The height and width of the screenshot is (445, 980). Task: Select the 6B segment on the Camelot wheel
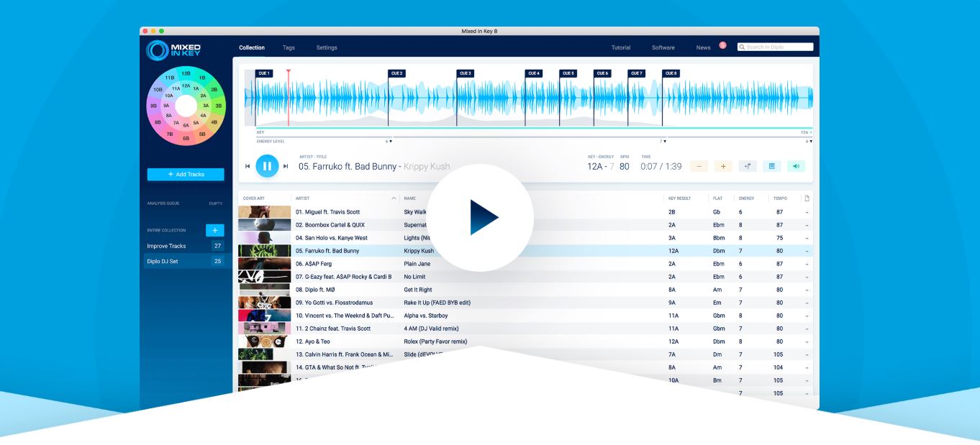(x=186, y=138)
